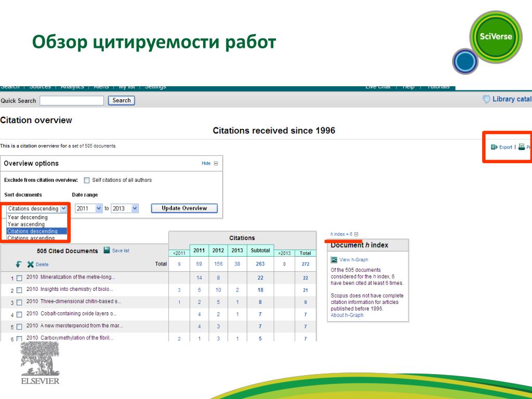Click the Delete X icon
Image resolution: width=532 pixels, height=399 pixels.
31,264
